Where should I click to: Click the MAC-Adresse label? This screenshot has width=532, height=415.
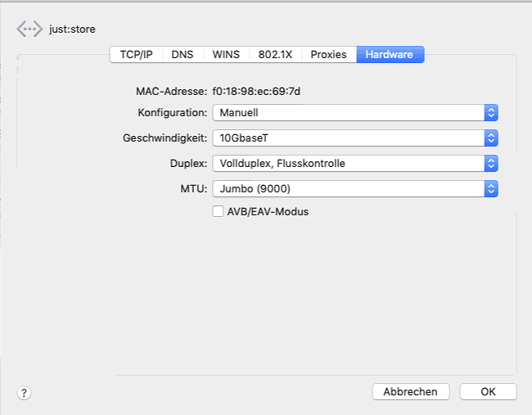(x=171, y=92)
